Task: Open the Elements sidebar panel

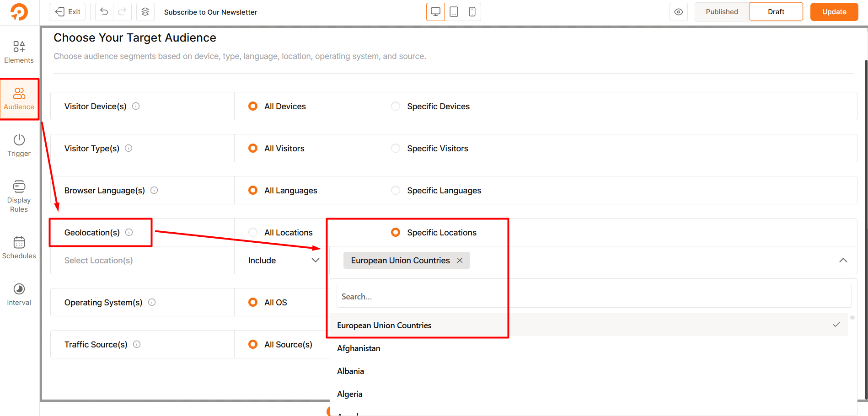Action: [19, 52]
